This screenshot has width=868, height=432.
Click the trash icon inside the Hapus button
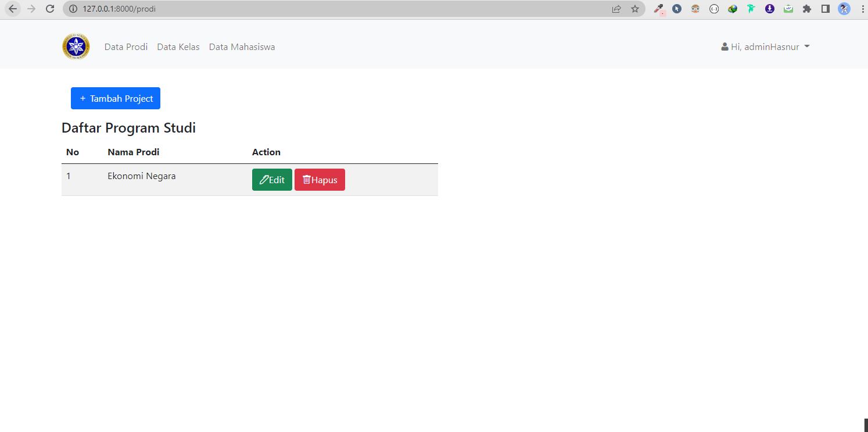[x=307, y=180]
